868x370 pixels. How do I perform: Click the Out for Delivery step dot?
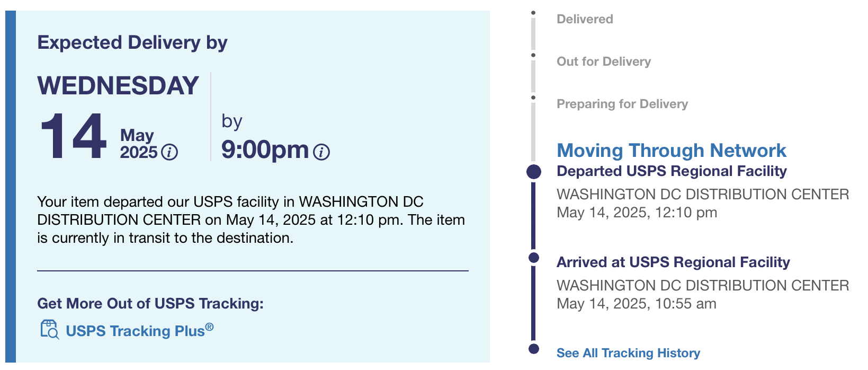coord(533,55)
